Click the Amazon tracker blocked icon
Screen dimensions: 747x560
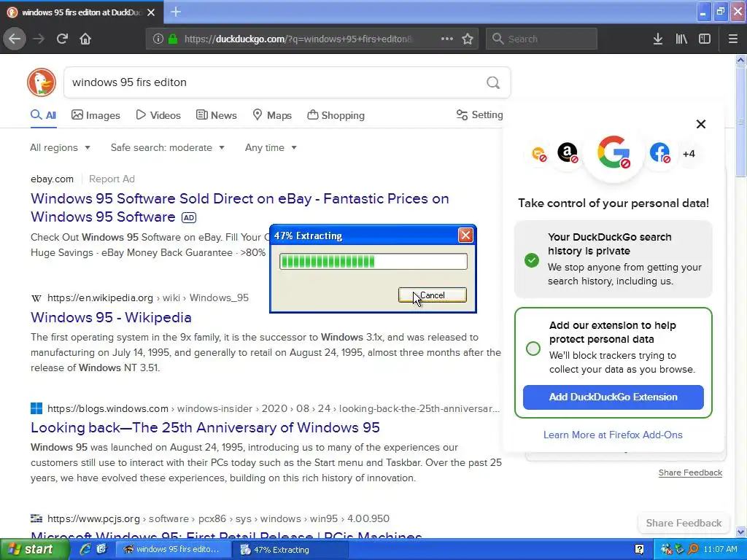point(568,153)
